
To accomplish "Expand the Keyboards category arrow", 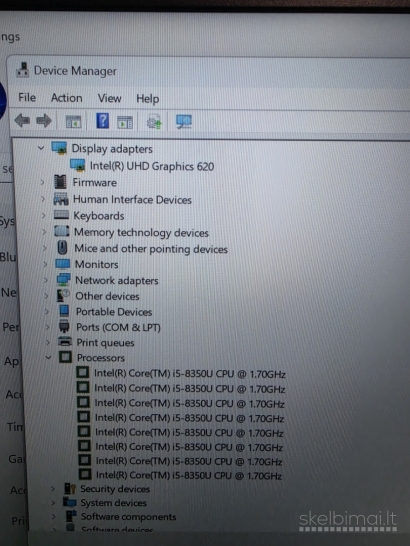I will click(44, 216).
